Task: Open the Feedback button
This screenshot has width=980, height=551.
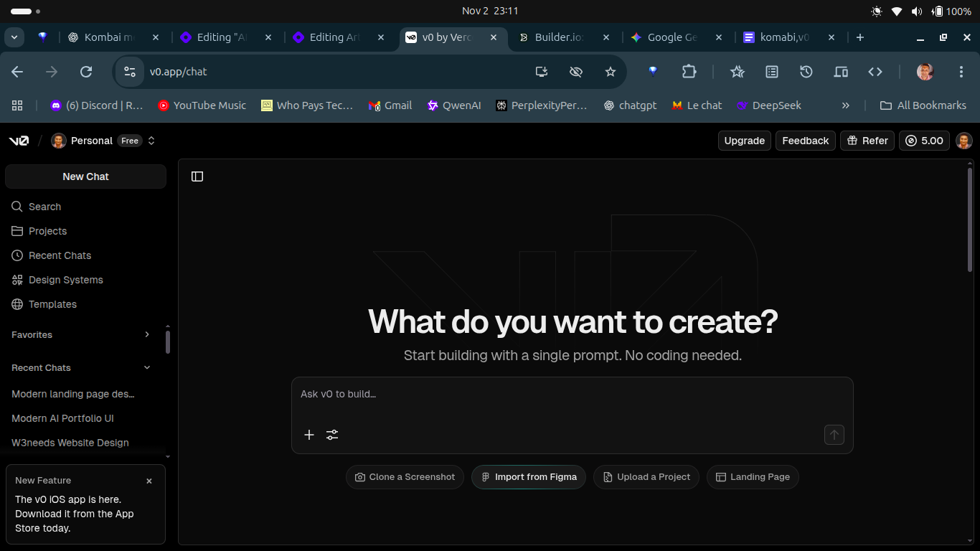Action: [806, 141]
